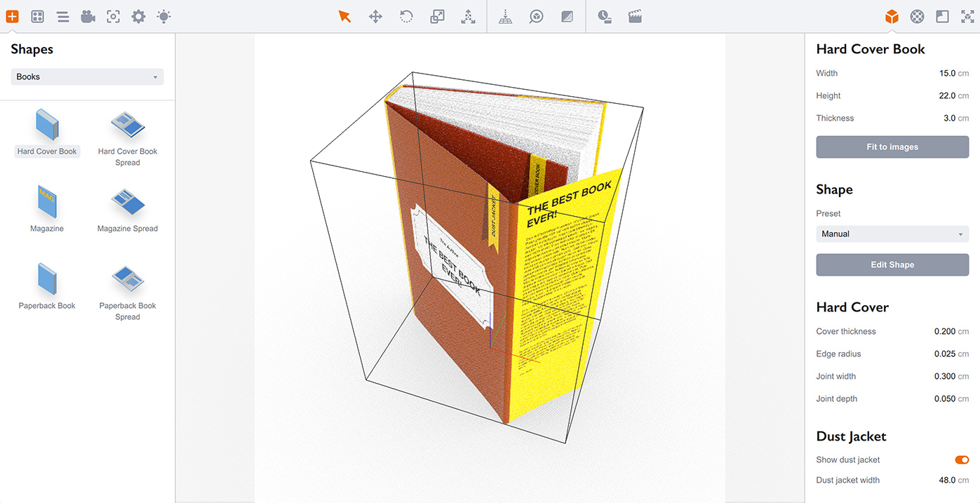
Task: Select the Hard Cover Book shape
Action: (47, 133)
